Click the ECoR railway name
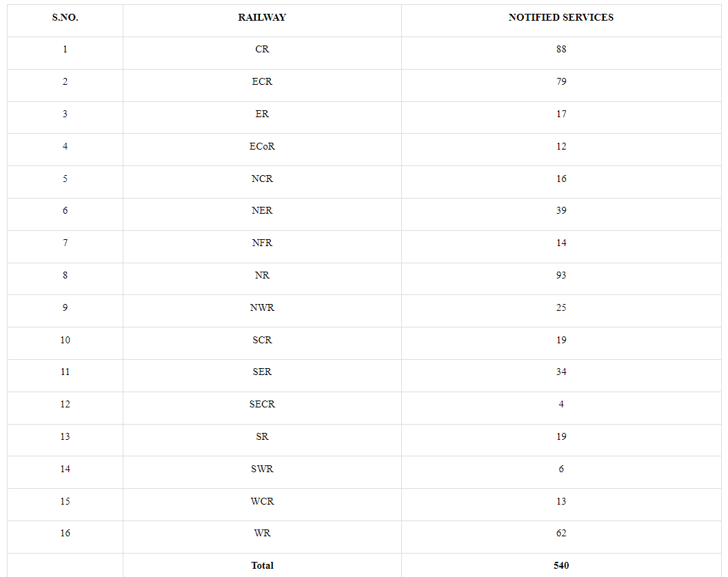The width and height of the screenshot is (728, 577). (x=262, y=147)
